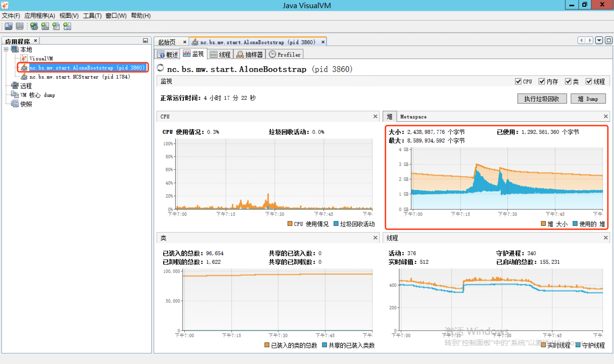Viewport: 614px width, 364px height.
Task: Click the 实时峰值 512 value
Action: (424, 262)
